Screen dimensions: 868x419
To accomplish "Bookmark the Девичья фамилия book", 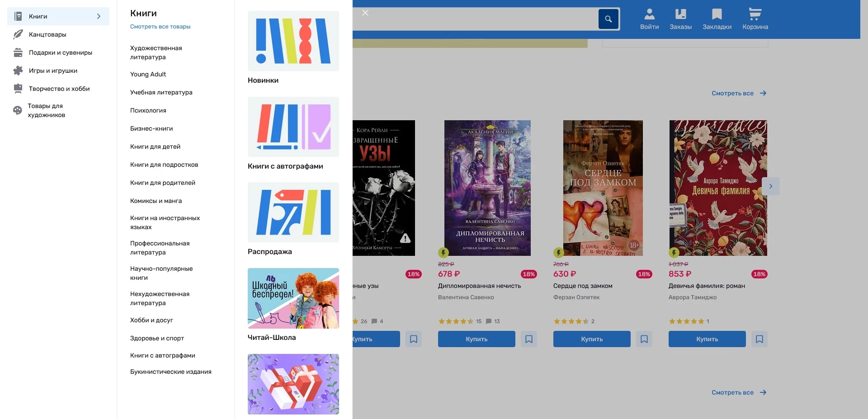I will tap(759, 339).
